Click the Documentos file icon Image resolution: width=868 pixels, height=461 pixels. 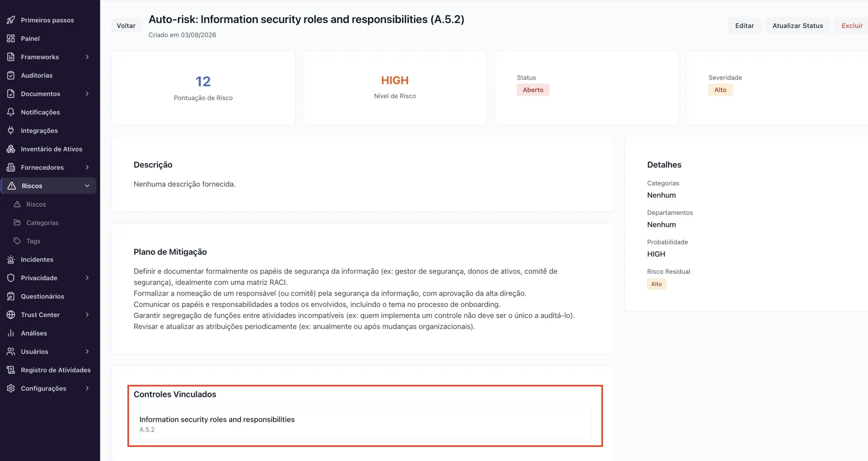(11, 94)
